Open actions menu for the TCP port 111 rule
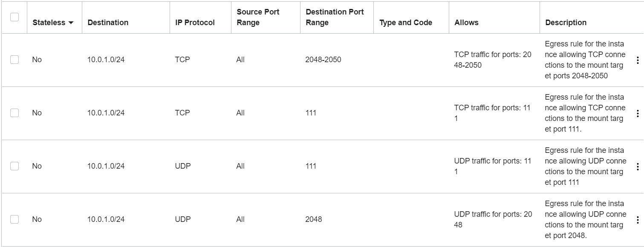 (638, 113)
